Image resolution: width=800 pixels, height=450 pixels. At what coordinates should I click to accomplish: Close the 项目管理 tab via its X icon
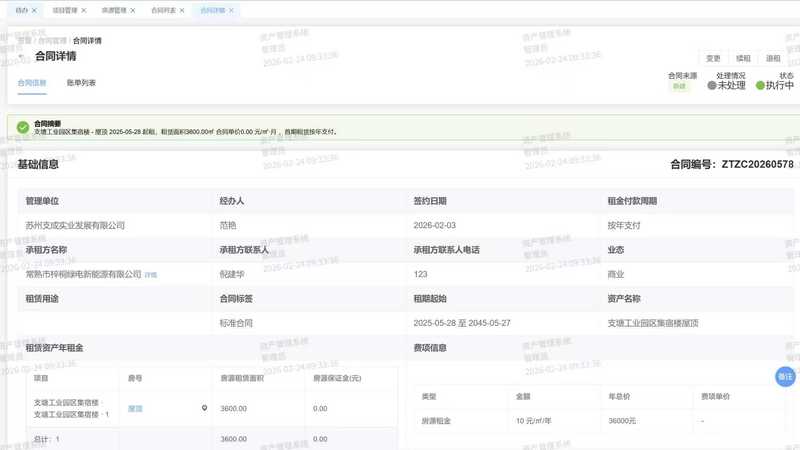(83, 10)
